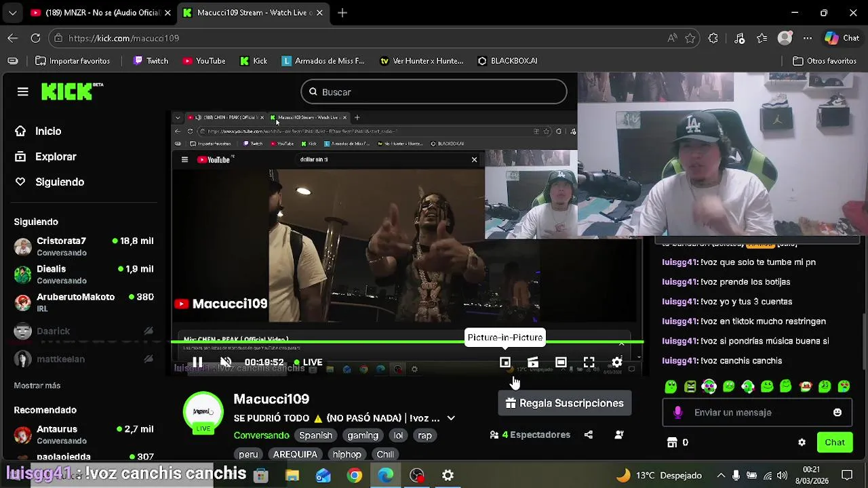
Task: Select the gaming tag
Action: click(x=363, y=435)
